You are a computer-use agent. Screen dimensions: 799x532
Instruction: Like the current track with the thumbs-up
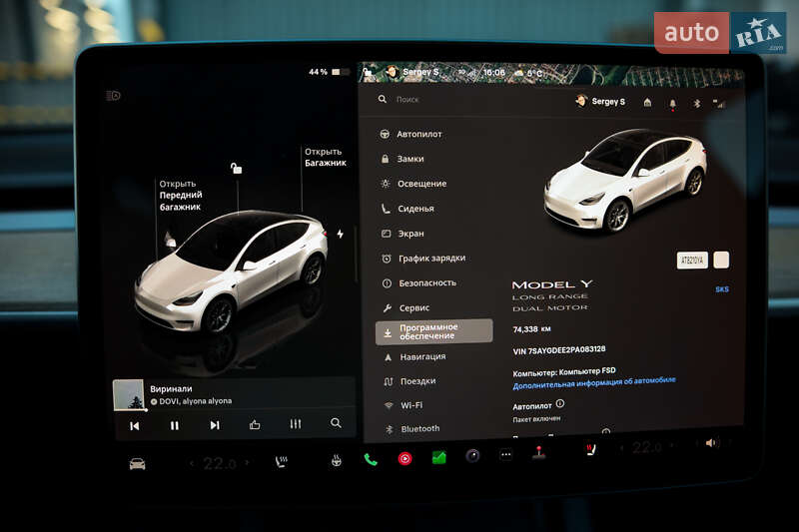click(255, 424)
